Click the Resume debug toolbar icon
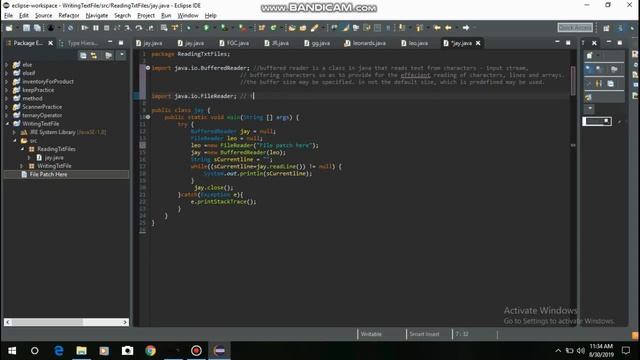 [x=84, y=28]
